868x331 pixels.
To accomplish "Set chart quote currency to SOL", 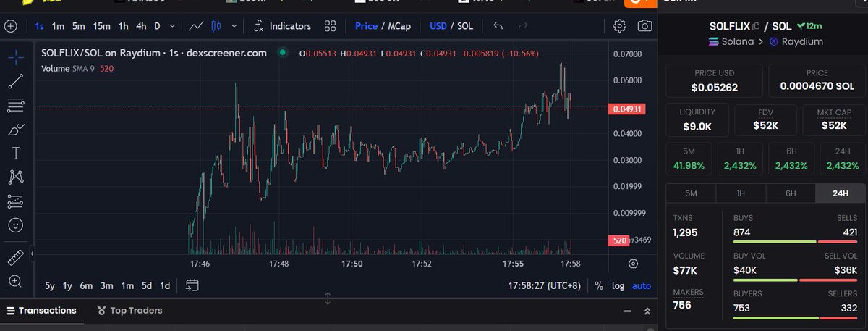I will 465,26.
